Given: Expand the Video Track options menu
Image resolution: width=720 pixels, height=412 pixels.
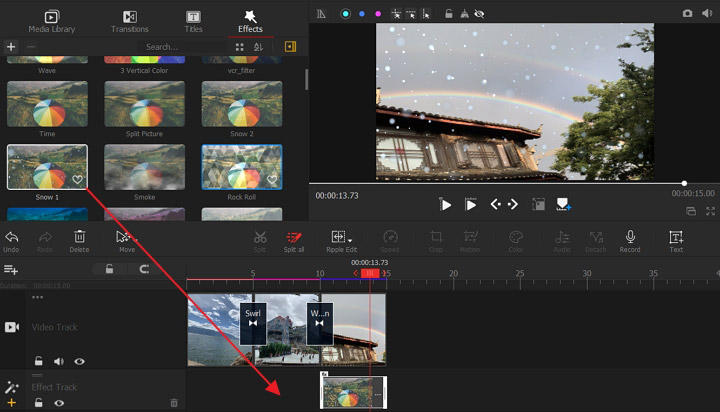Looking at the screenshot, I should [x=38, y=297].
